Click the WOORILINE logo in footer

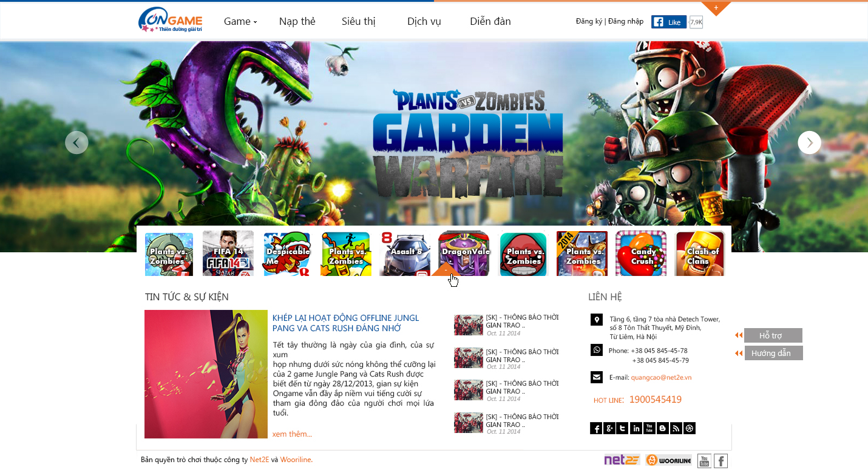point(668,460)
